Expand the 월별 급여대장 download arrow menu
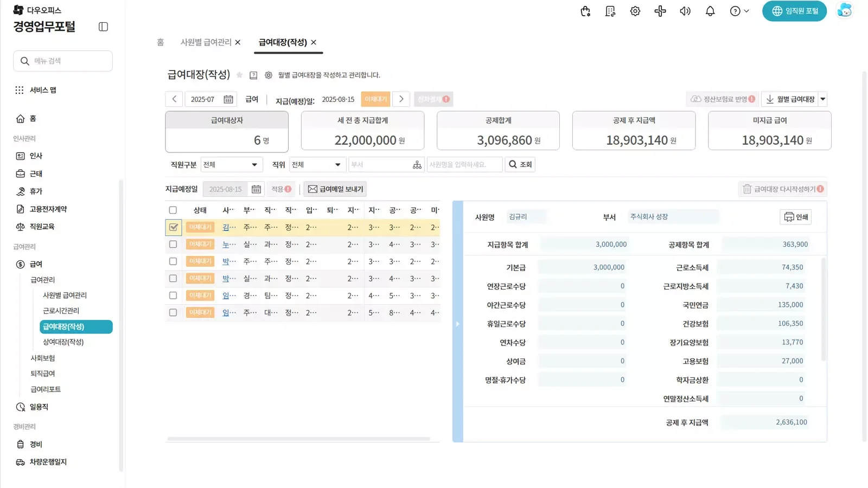 coord(822,99)
